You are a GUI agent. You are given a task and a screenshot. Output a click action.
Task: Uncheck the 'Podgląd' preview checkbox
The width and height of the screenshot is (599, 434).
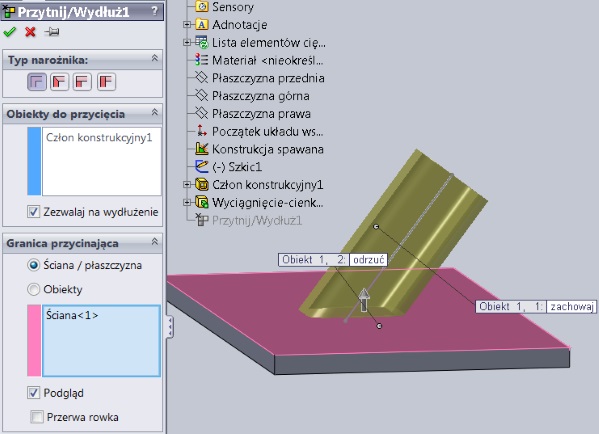[x=33, y=392]
